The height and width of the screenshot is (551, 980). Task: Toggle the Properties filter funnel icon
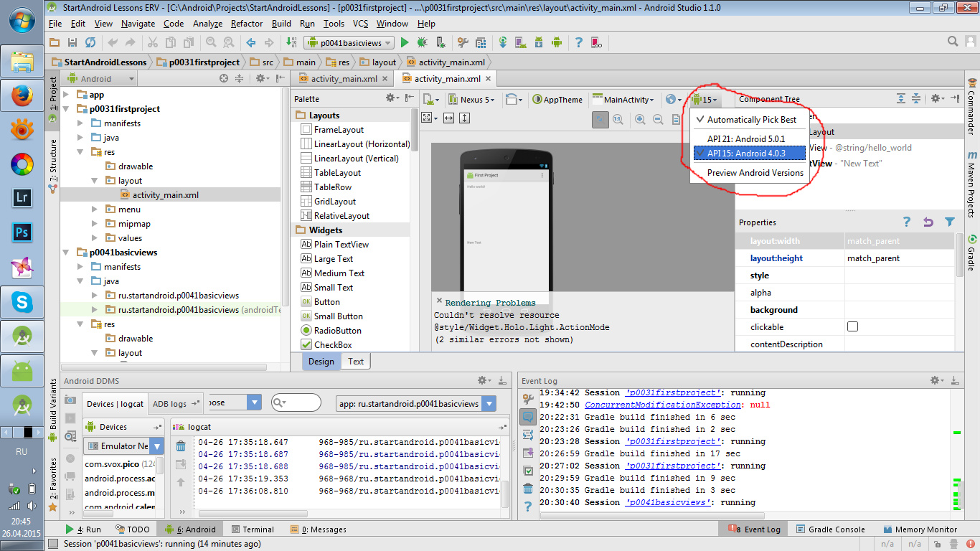pos(950,222)
